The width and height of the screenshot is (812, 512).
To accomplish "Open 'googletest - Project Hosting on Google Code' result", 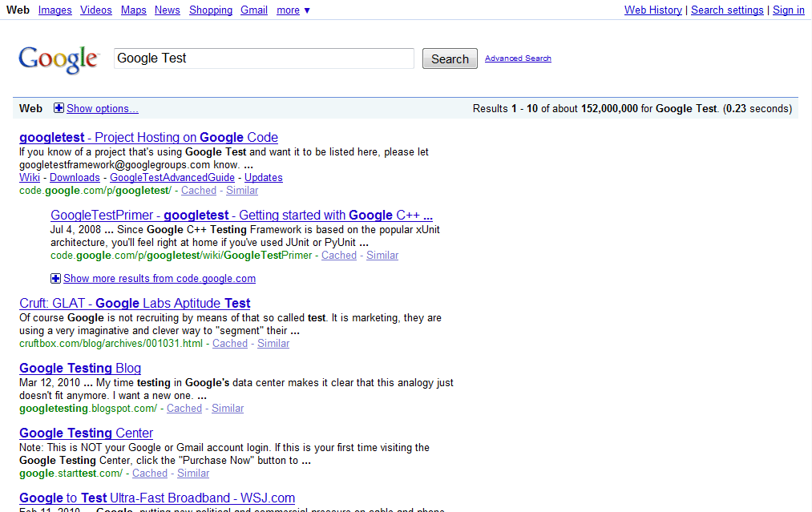I will coord(148,137).
